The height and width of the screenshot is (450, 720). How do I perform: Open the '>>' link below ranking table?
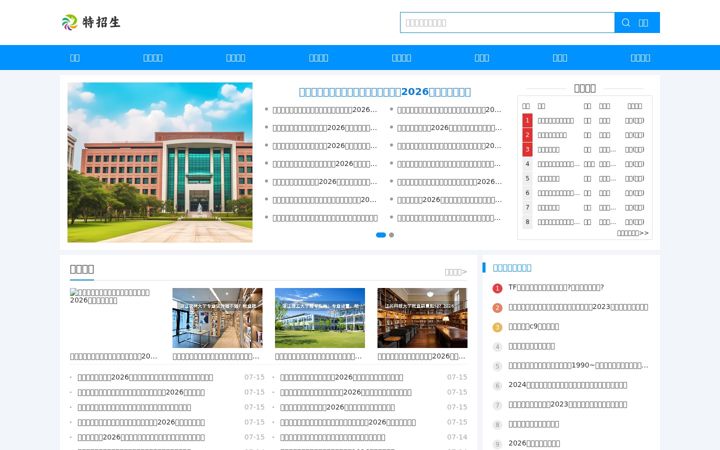point(632,233)
